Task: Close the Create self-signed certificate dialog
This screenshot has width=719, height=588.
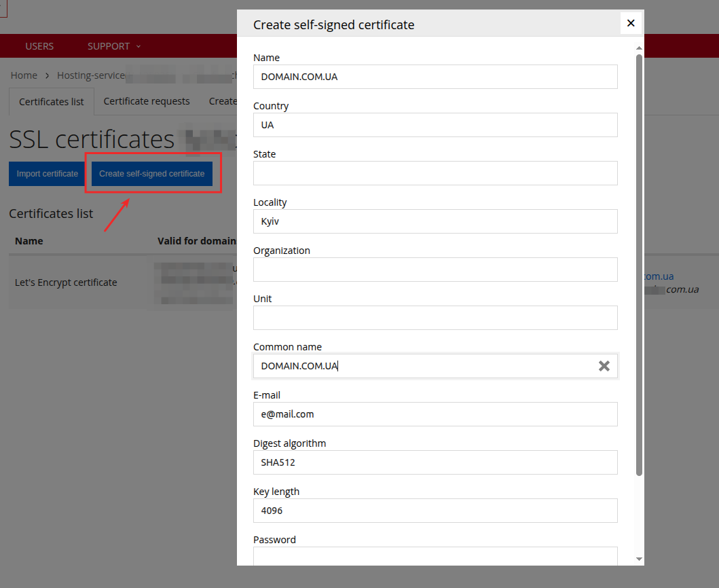Action: [x=631, y=22]
